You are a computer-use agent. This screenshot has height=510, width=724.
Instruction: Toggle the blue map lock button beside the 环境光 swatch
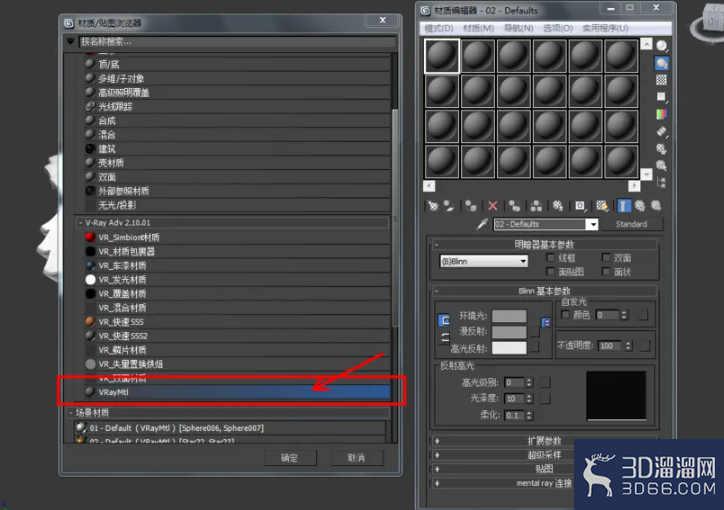(x=546, y=323)
